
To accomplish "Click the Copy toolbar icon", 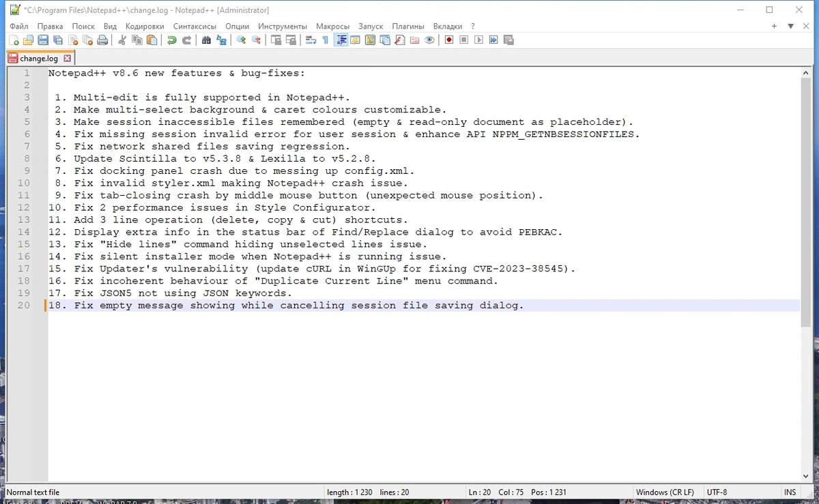I will [x=137, y=40].
